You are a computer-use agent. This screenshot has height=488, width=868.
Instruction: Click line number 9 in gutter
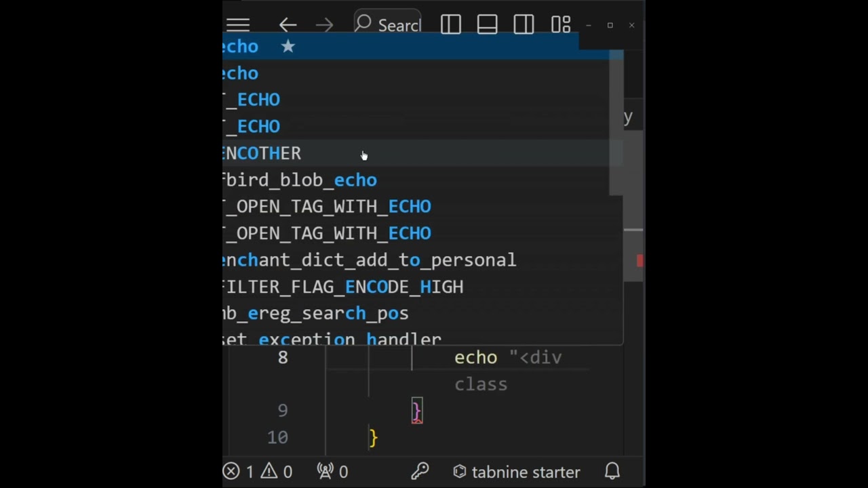pos(283,411)
